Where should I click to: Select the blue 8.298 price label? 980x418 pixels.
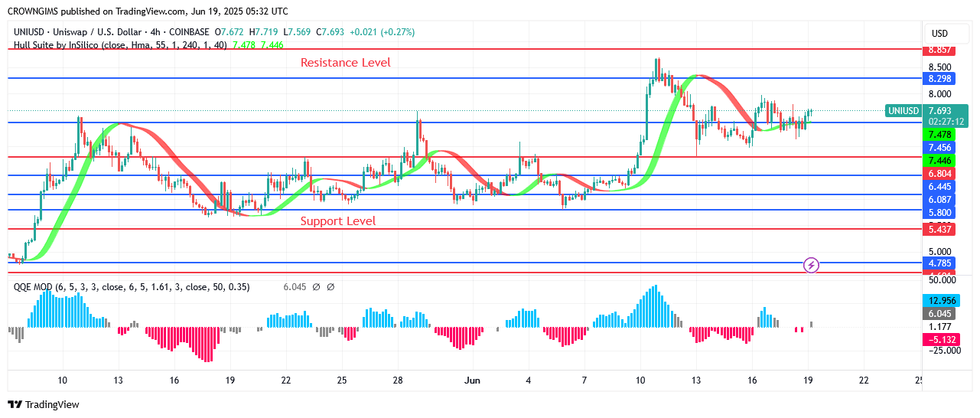[x=940, y=78]
